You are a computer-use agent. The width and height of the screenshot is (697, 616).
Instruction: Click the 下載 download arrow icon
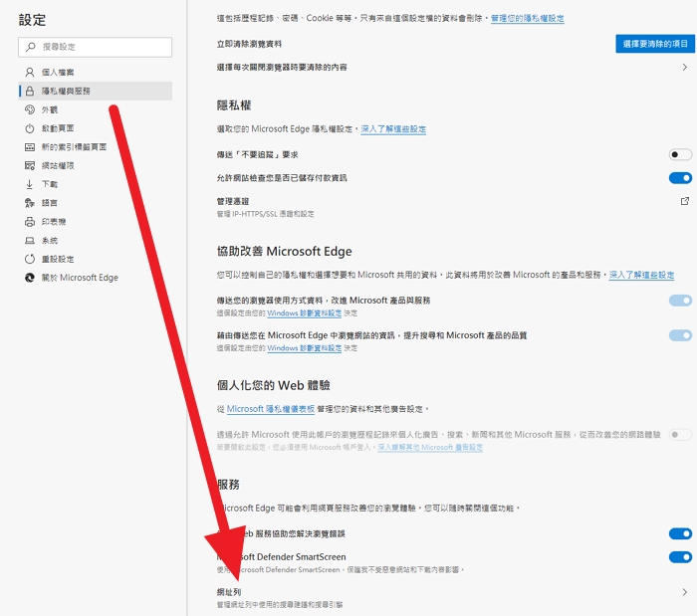click(29, 184)
